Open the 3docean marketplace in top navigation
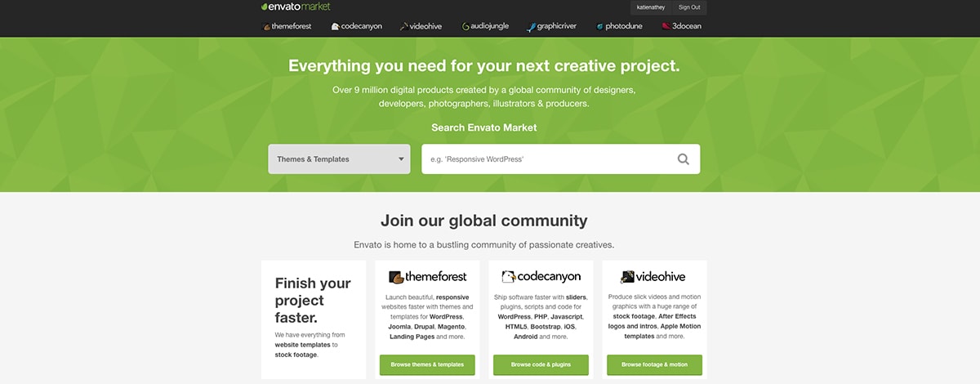 681,26
